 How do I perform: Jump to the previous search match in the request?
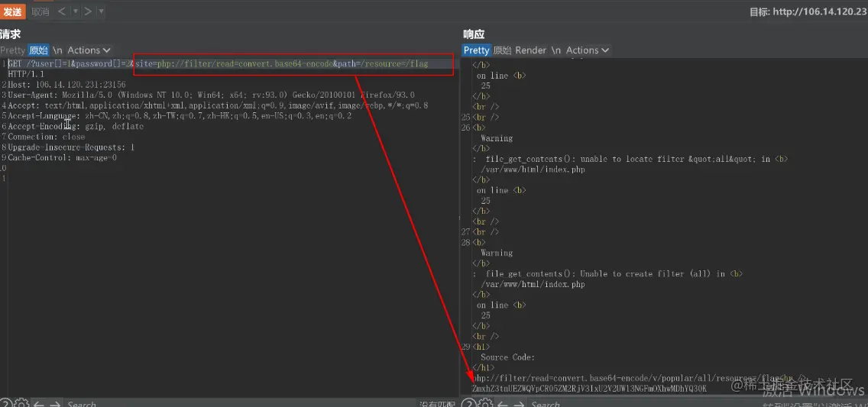[x=39, y=404]
